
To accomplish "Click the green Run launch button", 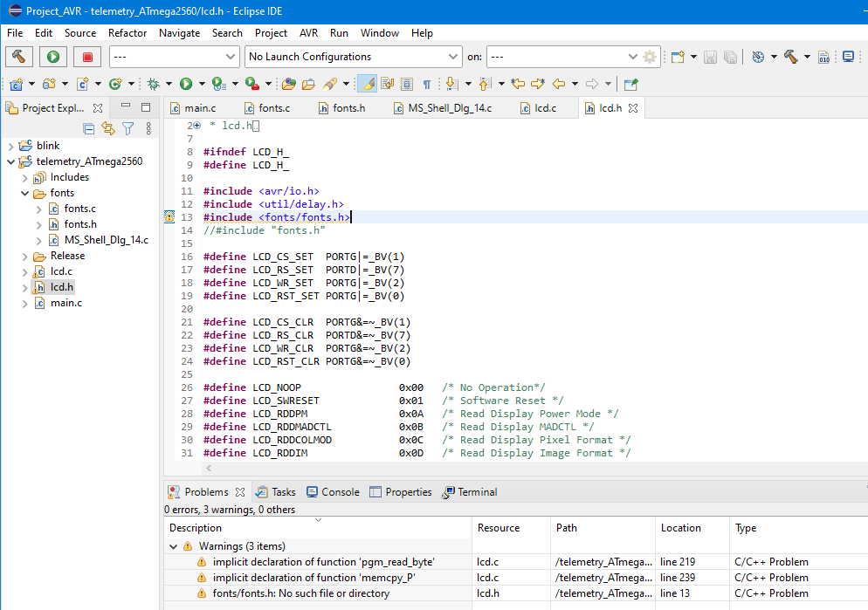I will 53,57.
